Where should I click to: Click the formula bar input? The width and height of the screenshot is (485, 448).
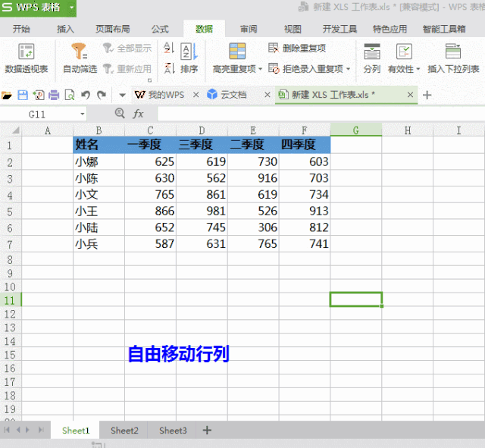coord(321,114)
